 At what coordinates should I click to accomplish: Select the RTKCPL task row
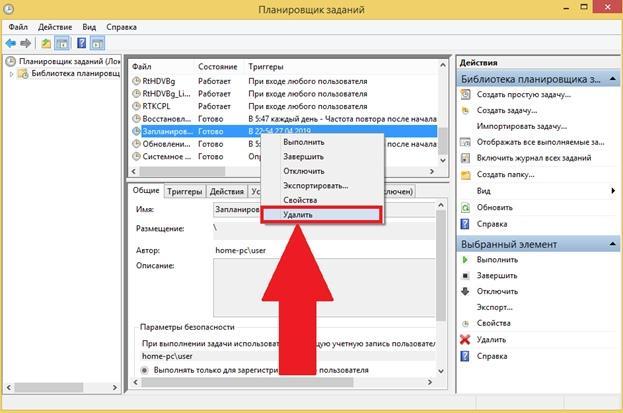(x=284, y=106)
